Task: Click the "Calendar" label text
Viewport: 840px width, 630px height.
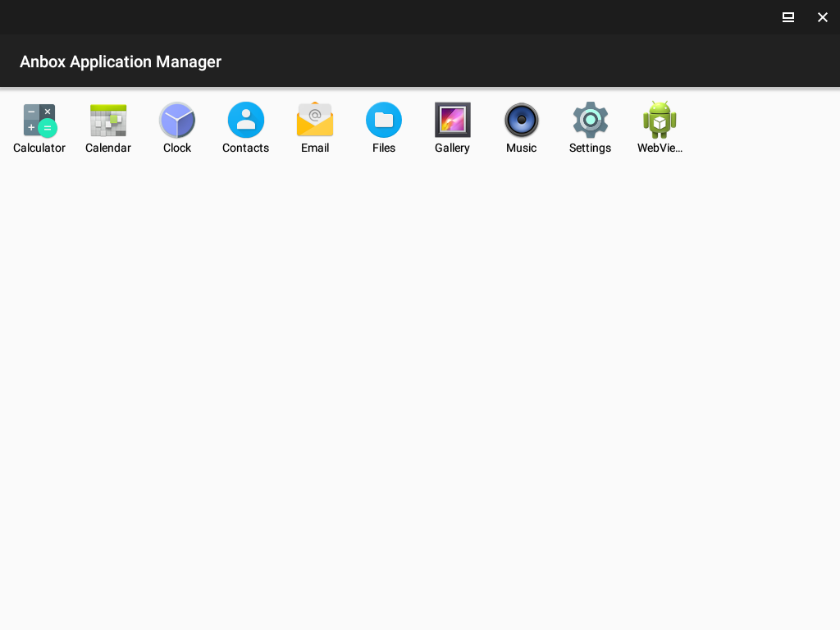Action: 108,148
